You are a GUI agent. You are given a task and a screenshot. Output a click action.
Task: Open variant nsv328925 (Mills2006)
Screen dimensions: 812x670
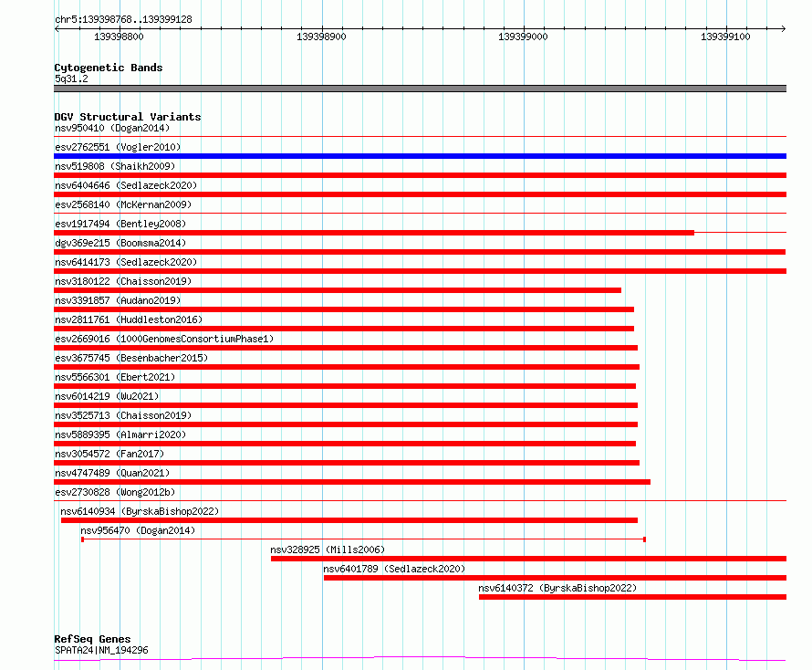coord(328,550)
